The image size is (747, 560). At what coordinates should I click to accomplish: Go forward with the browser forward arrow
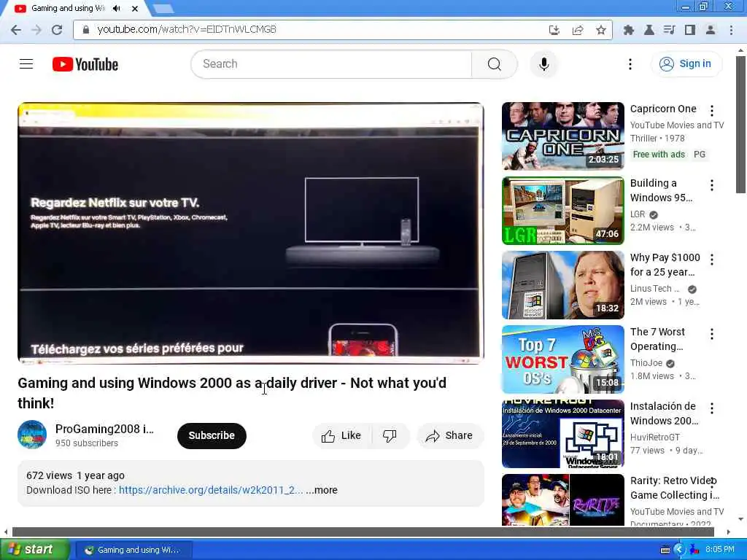(x=36, y=29)
